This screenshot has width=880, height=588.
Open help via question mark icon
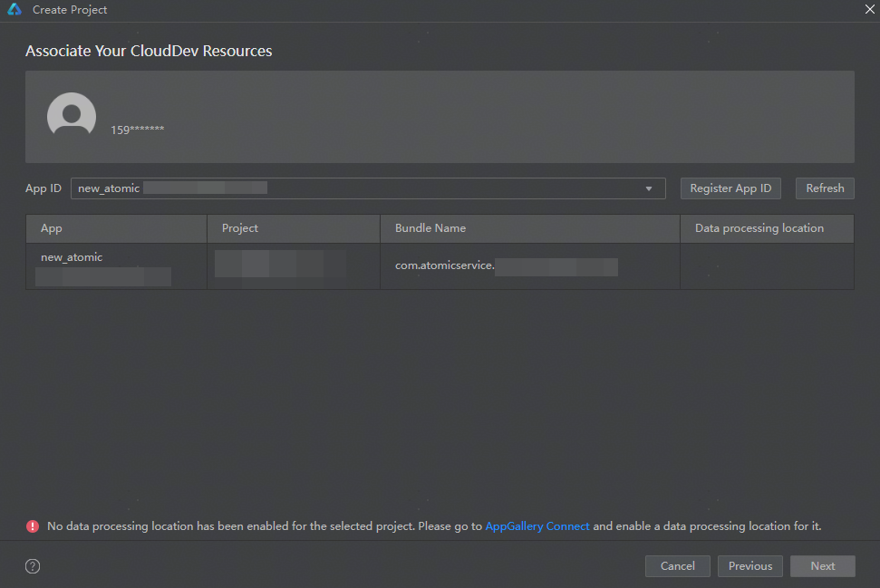click(33, 566)
